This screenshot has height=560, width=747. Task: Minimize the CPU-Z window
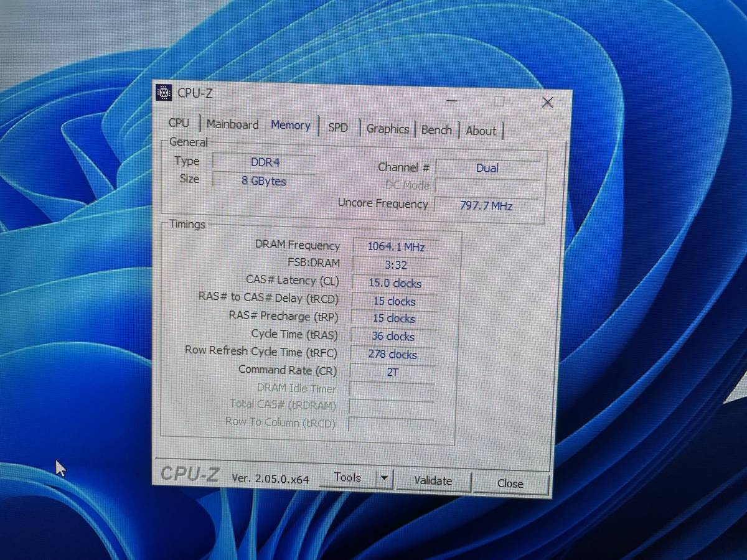[452, 101]
